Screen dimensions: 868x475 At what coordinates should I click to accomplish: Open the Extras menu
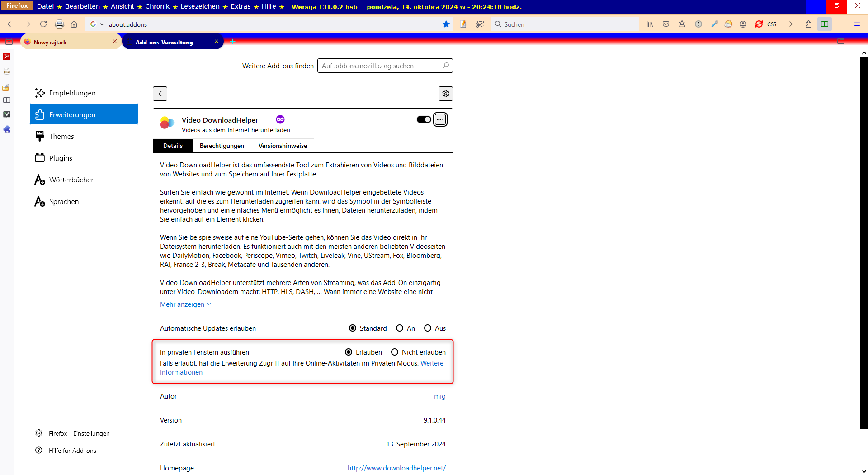click(241, 6)
